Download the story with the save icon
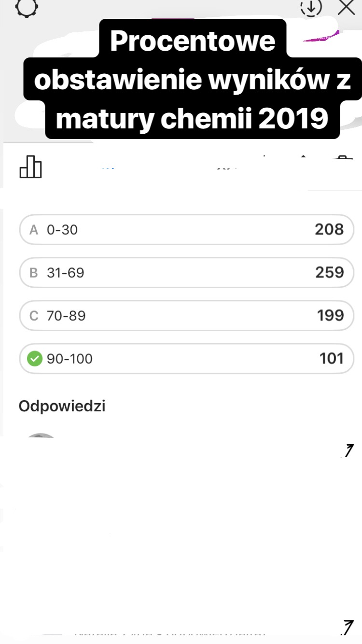Screen dimensions: 362x644 [311, 7]
